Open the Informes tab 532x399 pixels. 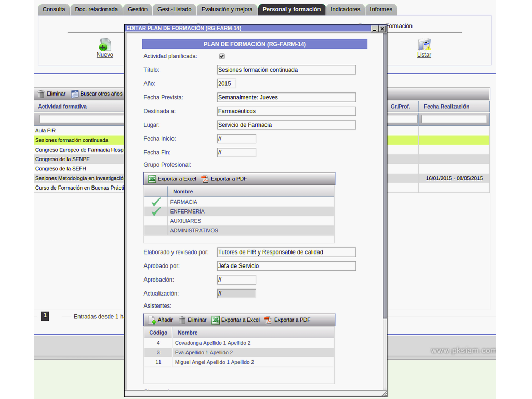pyautogui.click(x=381, y=9)
